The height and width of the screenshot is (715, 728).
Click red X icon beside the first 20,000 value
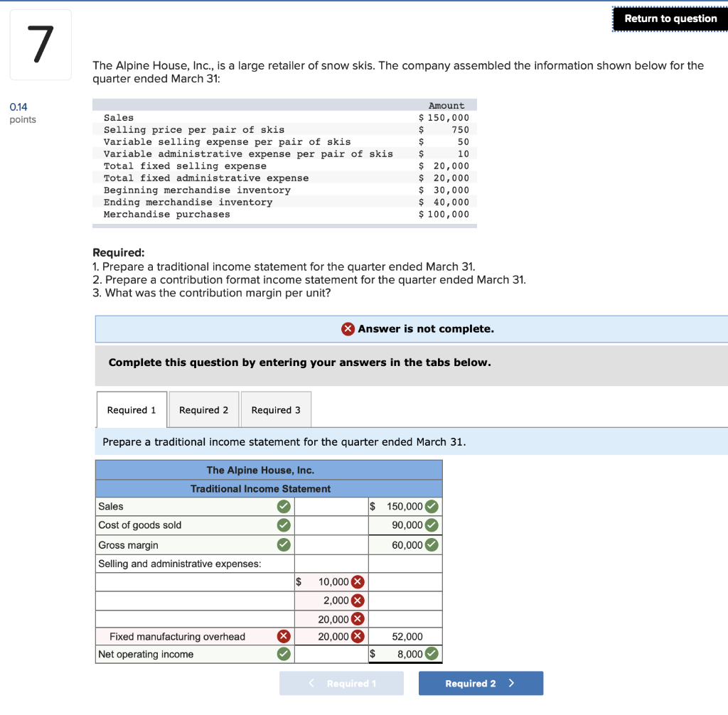(x=358, y=619)
